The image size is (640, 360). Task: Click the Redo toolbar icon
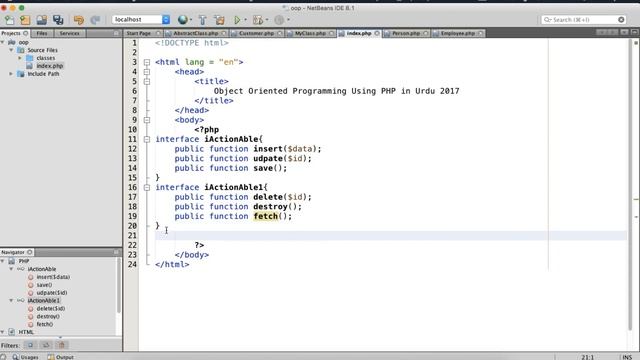pyautogui.click(x=95, y=20)
